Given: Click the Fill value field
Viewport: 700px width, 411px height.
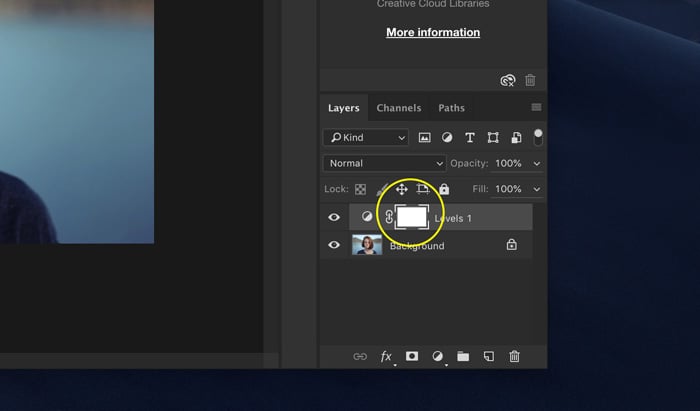Looking at the screenshot, I should (508, 189).
